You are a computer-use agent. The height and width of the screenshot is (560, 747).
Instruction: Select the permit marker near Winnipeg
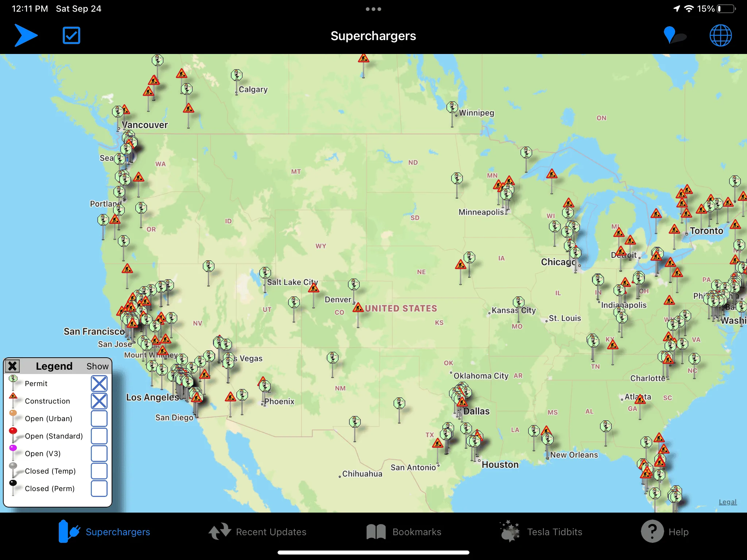click(x=452, y=107)
